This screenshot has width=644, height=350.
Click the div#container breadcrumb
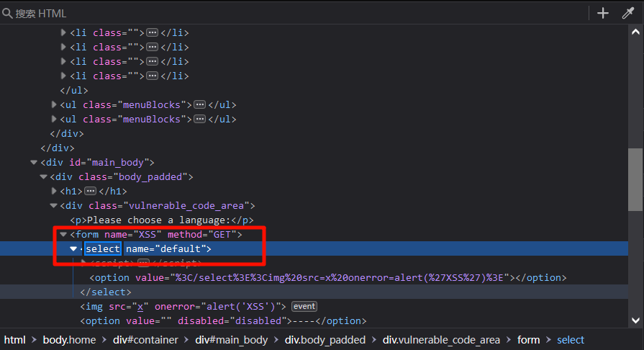point(146,340)
